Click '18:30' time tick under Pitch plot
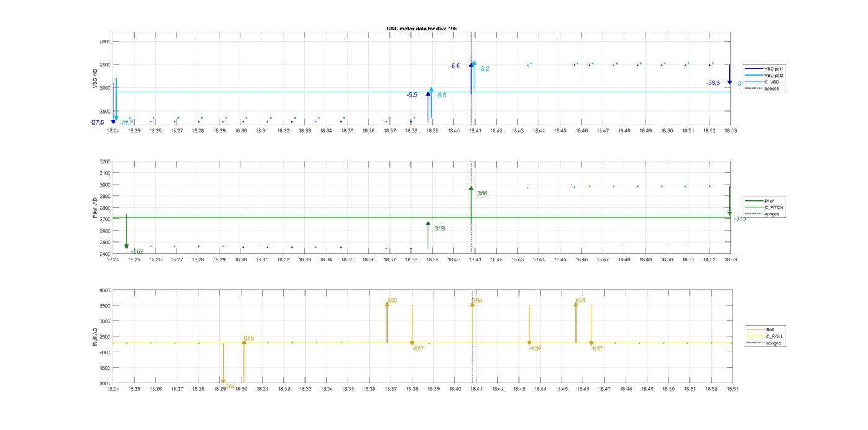The width and height of the screenshot is (868, 430). (x=241, y=260)
